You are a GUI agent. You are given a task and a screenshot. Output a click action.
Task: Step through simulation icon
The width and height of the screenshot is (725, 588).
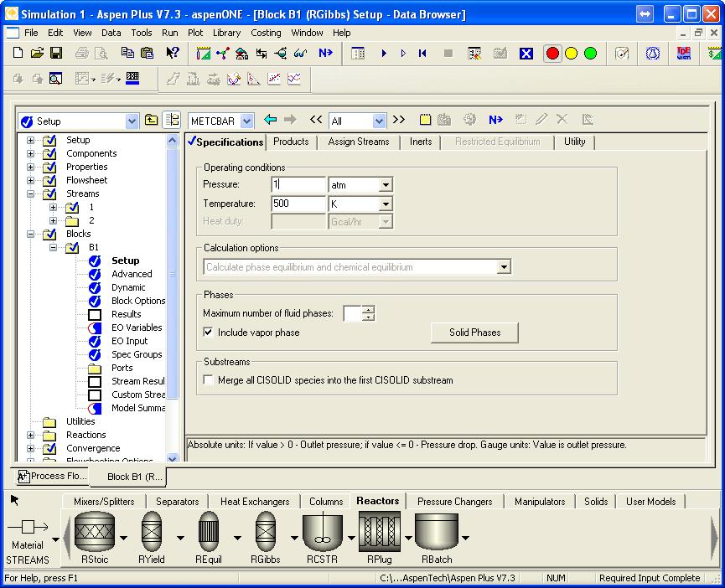pyautogui.click(x=403, y=53)
